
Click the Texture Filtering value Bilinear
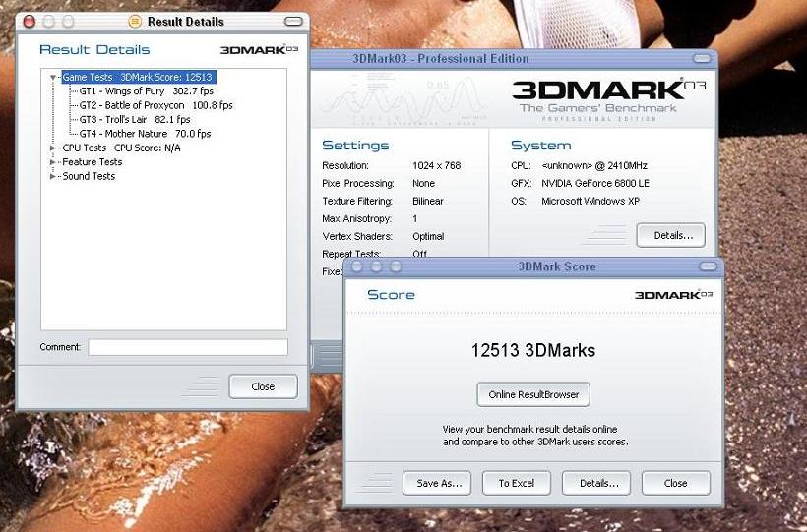(x=428, y=202)
